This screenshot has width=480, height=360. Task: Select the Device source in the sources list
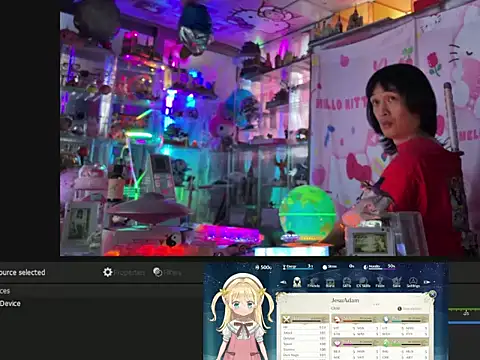(x=10, y=303)
